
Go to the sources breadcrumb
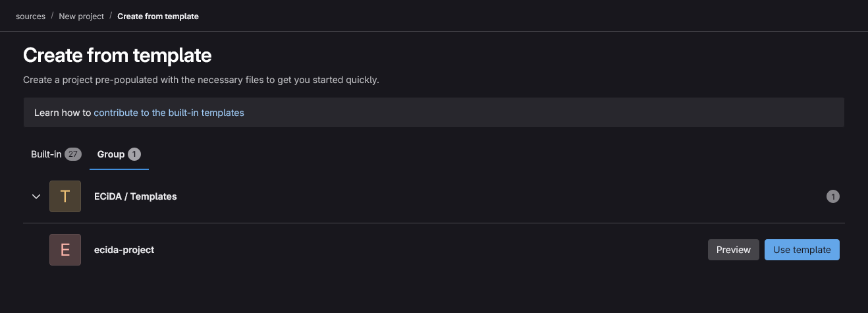30,16
